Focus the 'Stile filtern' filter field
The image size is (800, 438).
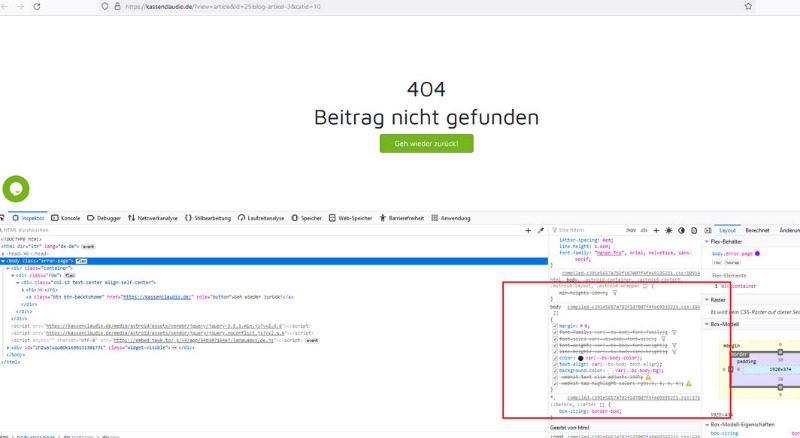tap(587, 230)
